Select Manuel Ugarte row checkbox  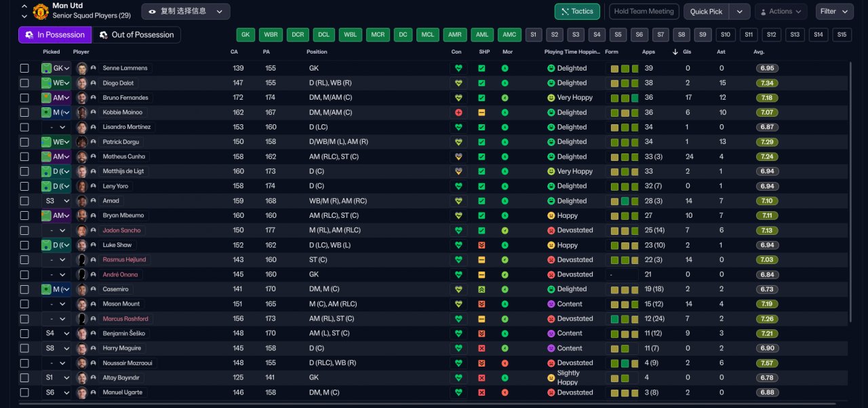click(x=24, y=392)
